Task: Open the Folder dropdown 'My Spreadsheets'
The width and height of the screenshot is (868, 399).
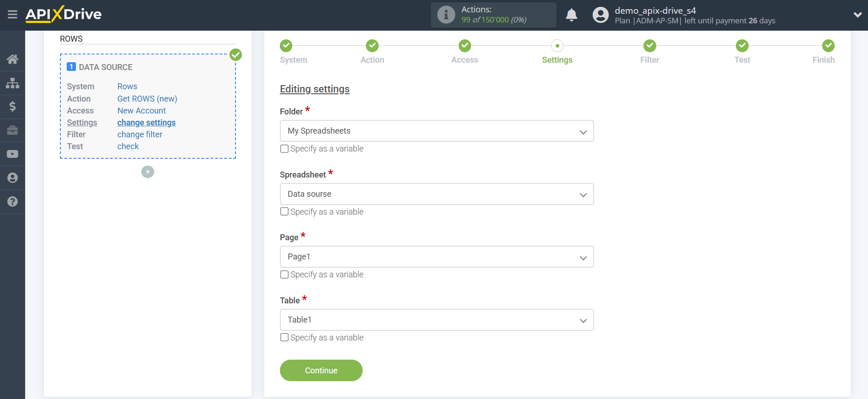Action: [436, 131]
